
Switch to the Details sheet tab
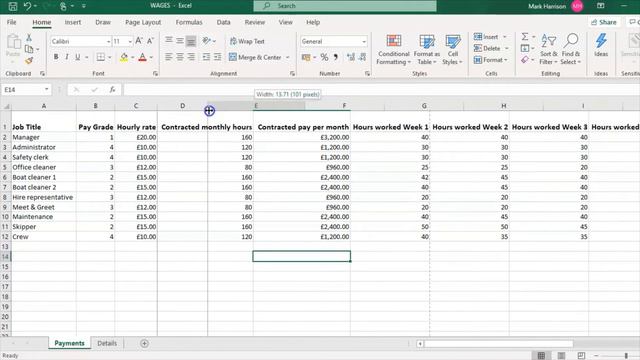pyautogui.click(x=107, y=344)
